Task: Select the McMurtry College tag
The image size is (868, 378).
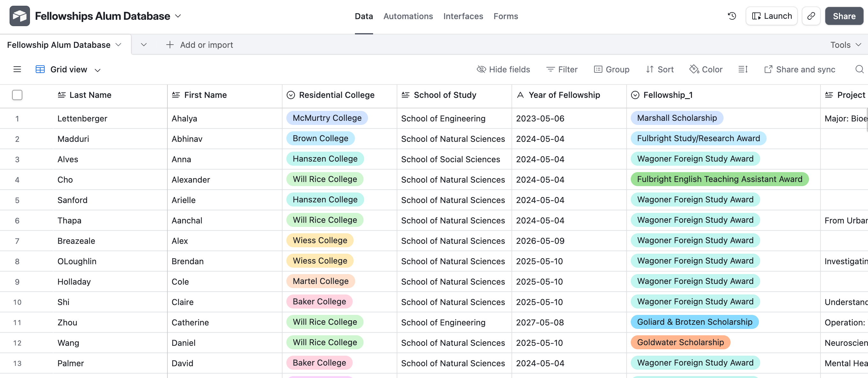Action: (x=327, y=118)
